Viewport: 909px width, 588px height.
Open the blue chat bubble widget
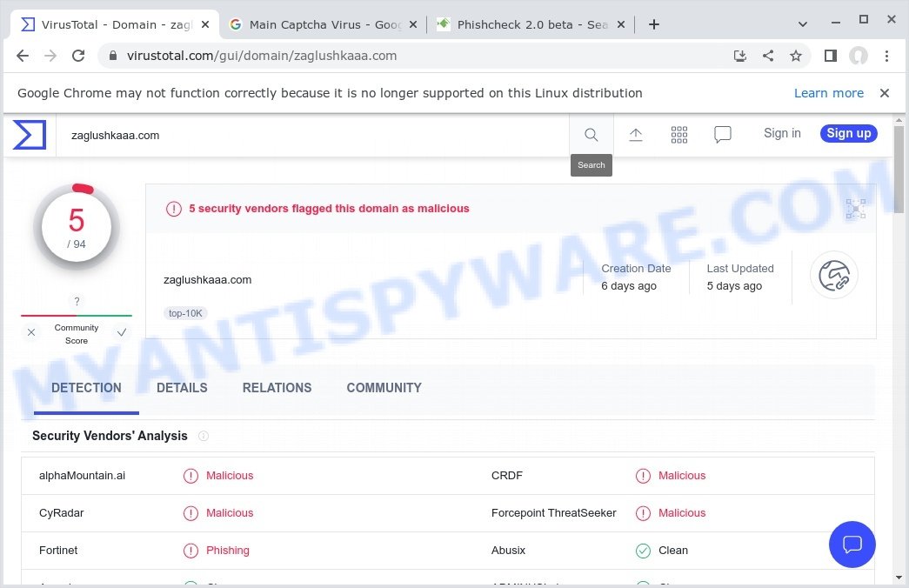click(852, 544)
